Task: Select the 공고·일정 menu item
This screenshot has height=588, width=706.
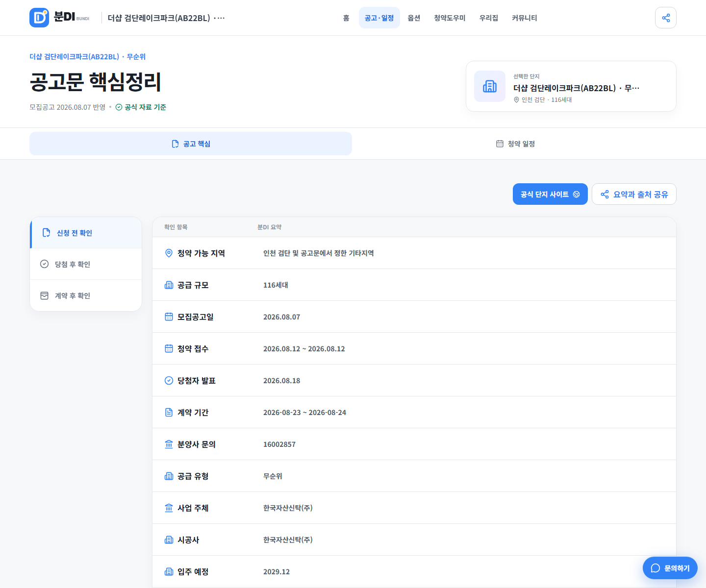Action: [379, 18]
